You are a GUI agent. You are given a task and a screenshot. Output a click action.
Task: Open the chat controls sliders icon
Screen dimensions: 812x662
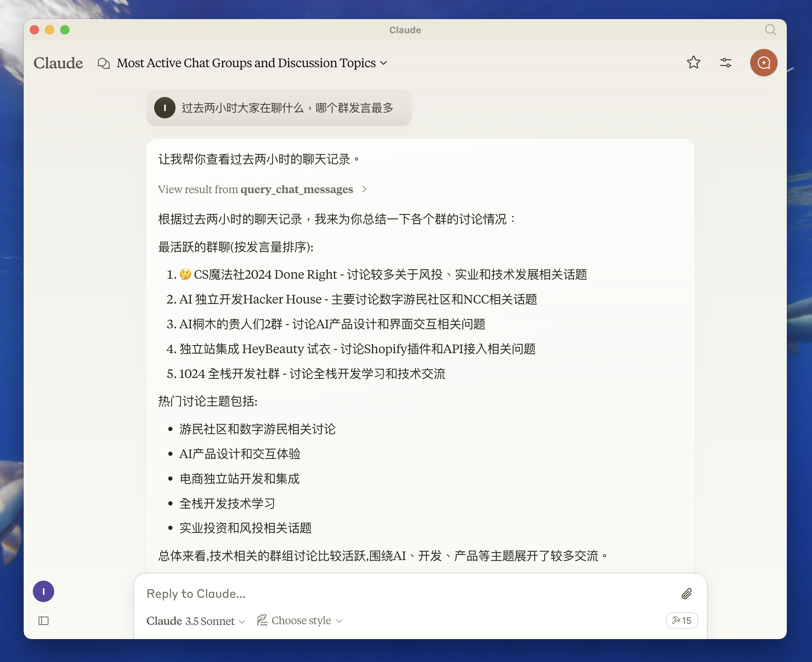[725, 62]
